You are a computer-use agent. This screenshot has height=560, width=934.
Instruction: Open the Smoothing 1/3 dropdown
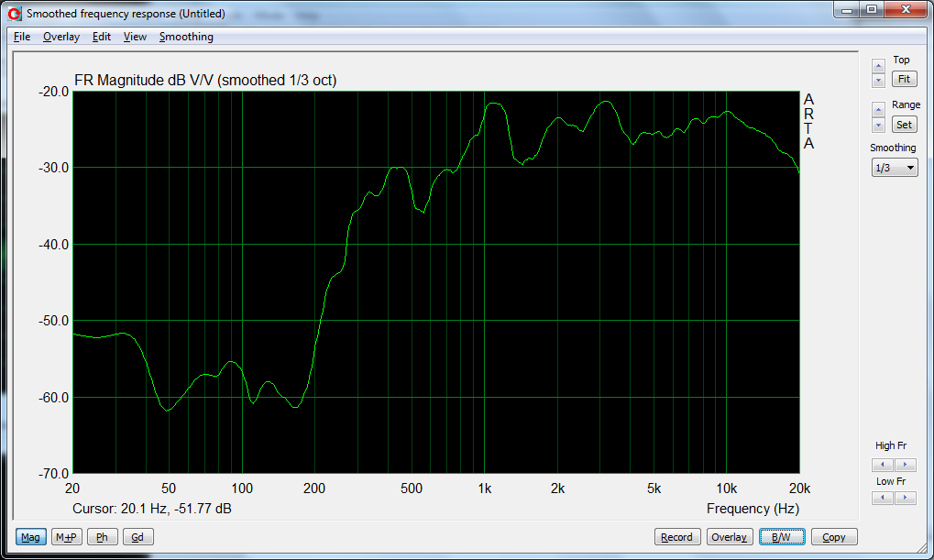[x=895, y=168]
